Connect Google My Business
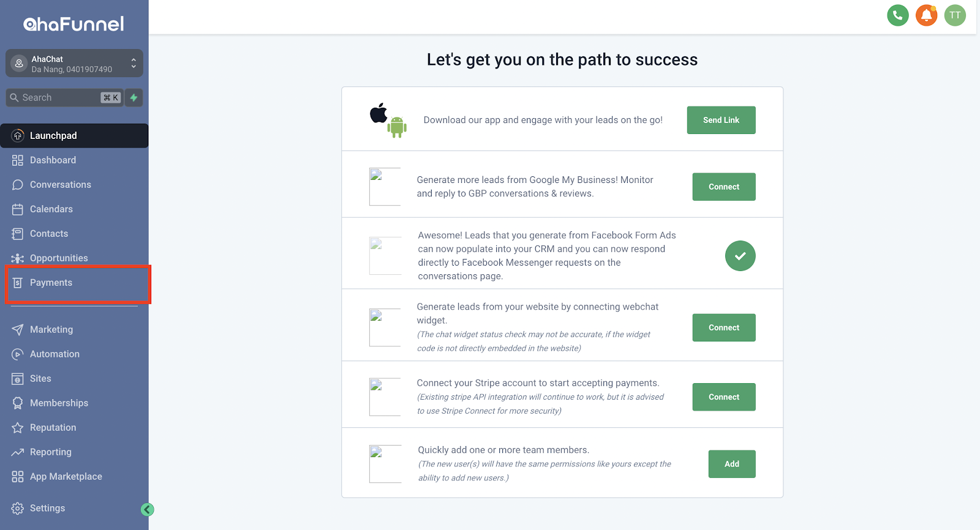The height and width of the screenshot is (530, 980). tap(724, 187)
